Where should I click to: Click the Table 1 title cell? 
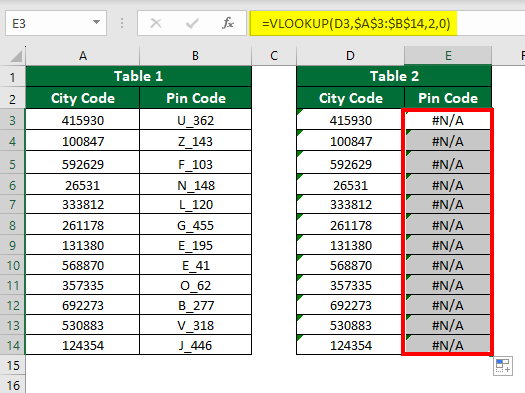click(x=139, y=76)
